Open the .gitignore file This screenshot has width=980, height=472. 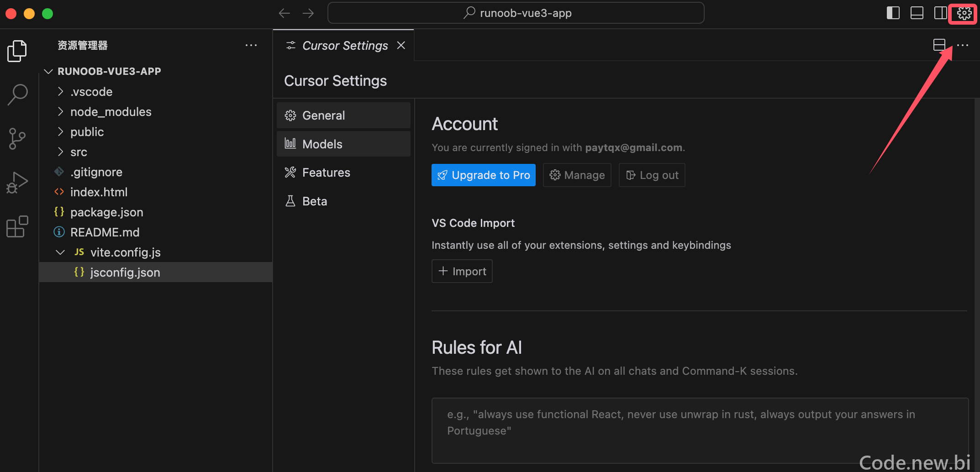pos(156,172)
